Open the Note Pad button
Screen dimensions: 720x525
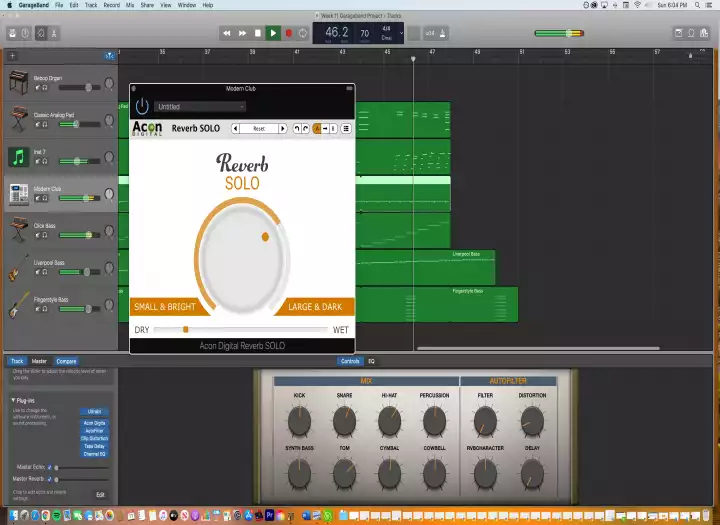[678, 33]
